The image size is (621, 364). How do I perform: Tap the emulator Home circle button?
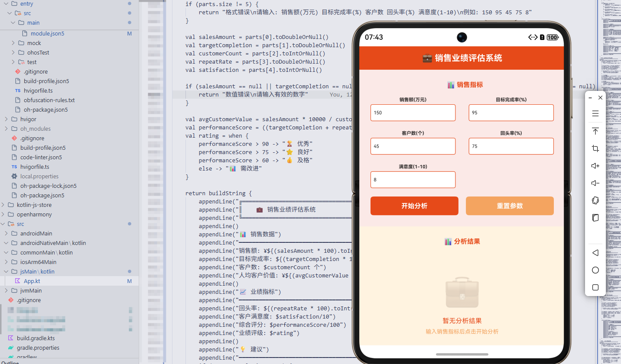(x=595, y=270)
